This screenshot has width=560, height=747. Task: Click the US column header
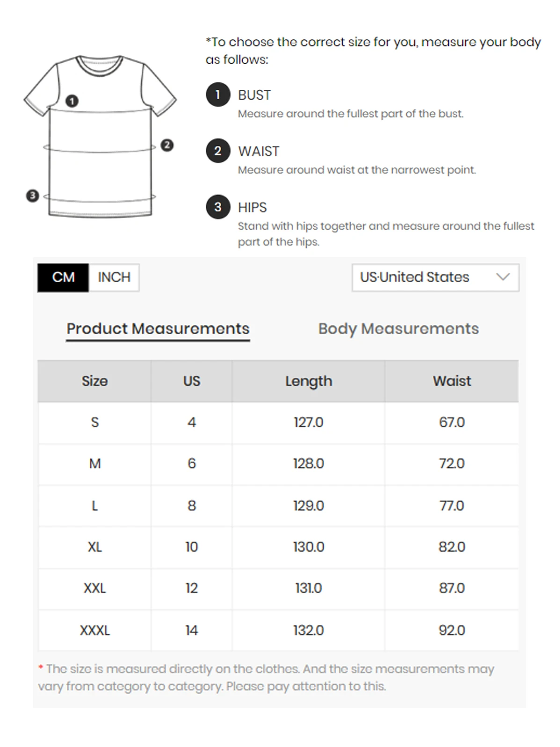[x=191, y=381]
